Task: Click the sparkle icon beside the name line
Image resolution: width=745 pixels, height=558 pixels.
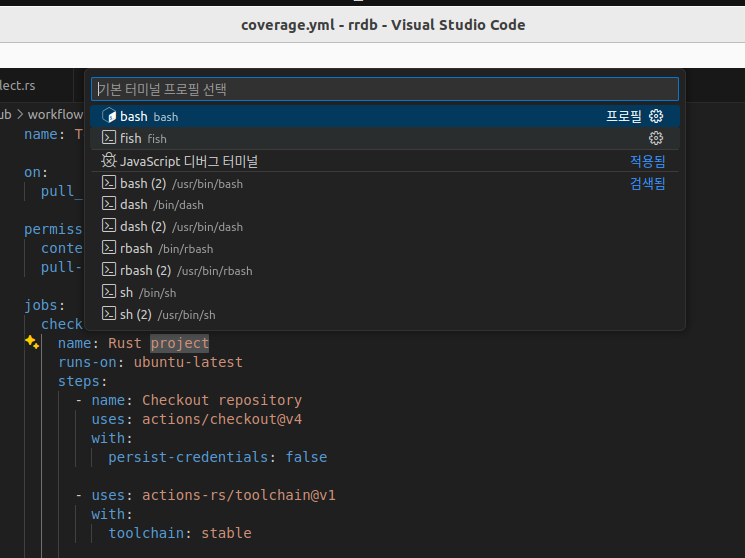Action: click(32, 342)
